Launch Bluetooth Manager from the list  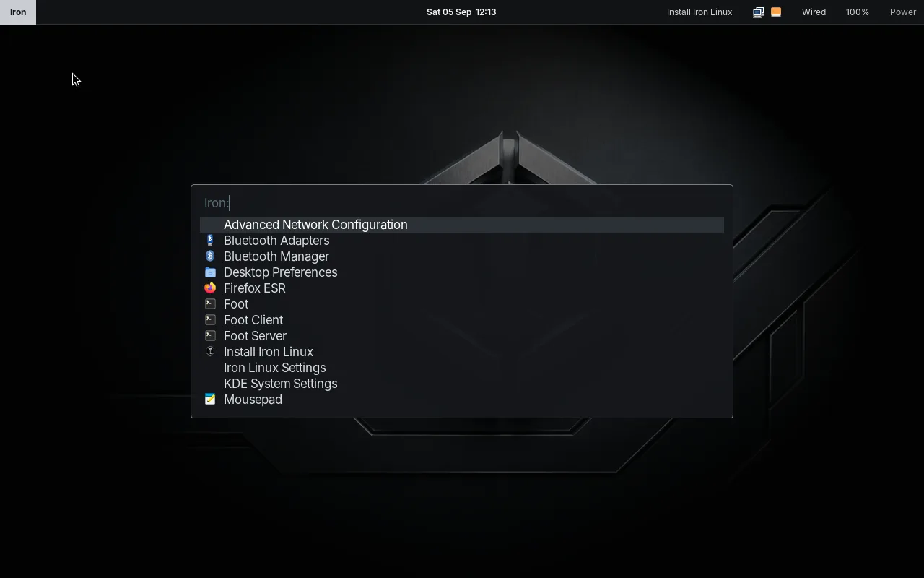(x=462, y=256)
